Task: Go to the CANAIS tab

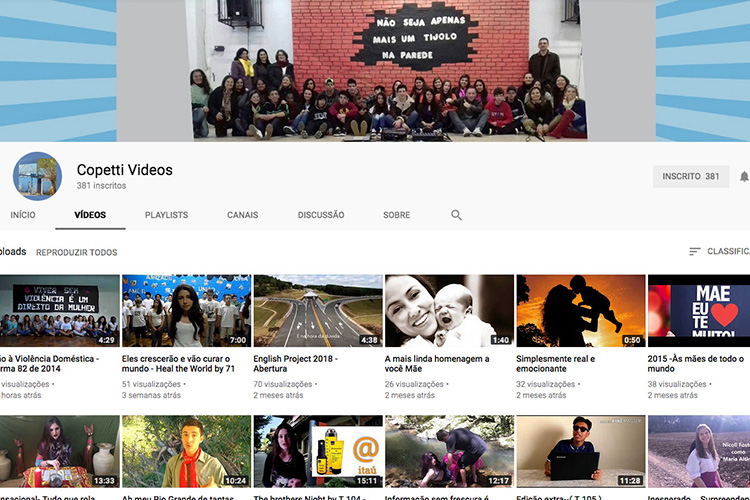Action: (x=242, y=215)
